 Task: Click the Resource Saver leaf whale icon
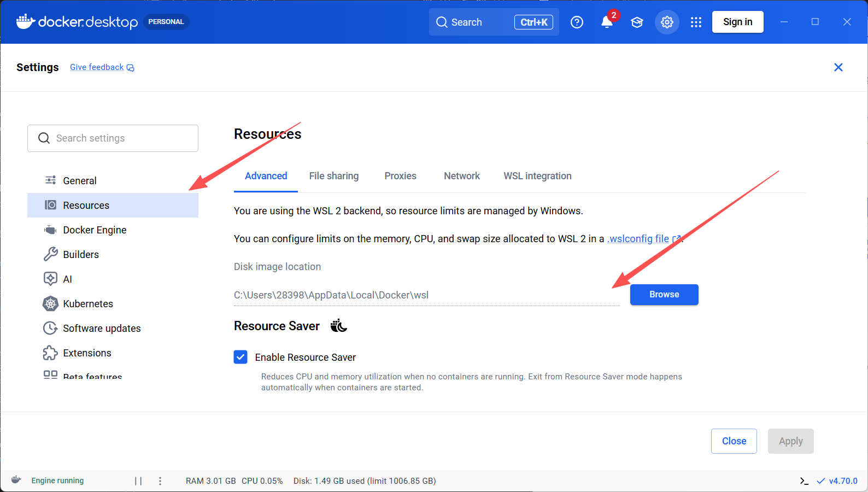(x=338, y=326)
